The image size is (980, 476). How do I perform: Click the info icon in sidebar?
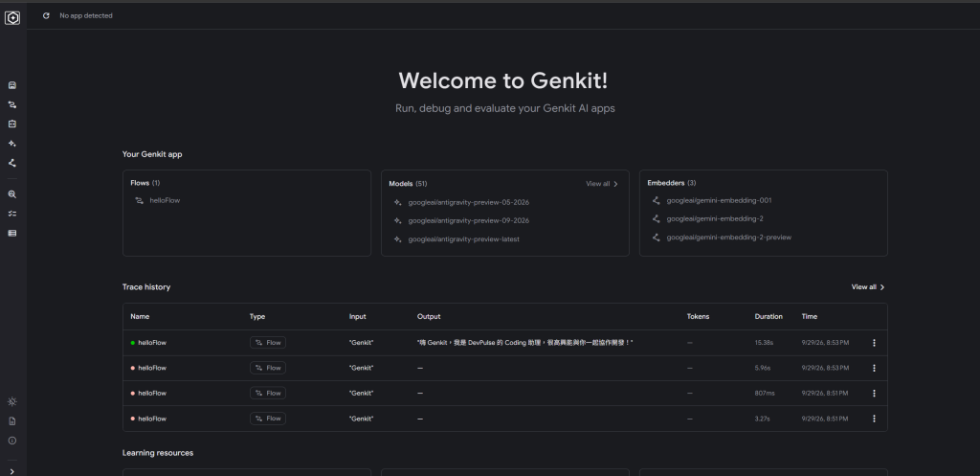coord(11,441)
